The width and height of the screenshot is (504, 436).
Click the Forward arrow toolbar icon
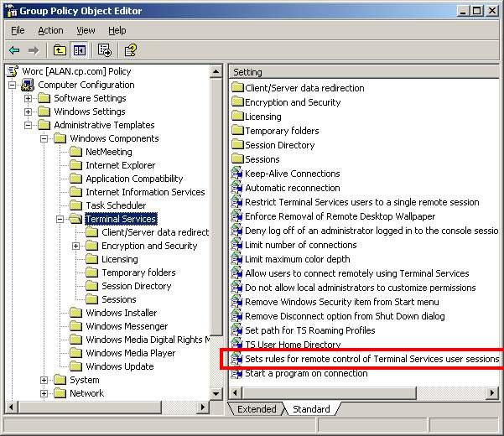click(34, 50)
